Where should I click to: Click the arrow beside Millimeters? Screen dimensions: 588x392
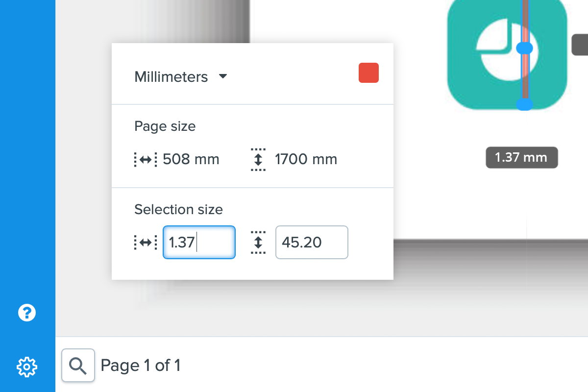223,76
